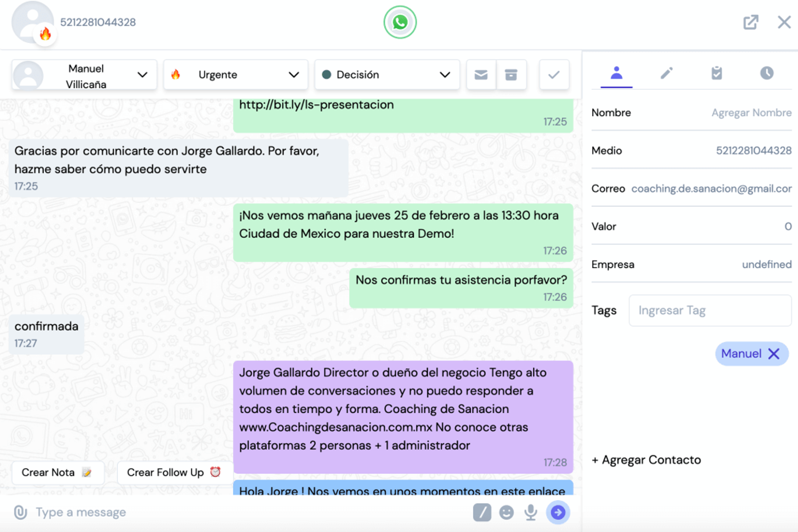Screen dimensions: 798x532
Task: Switch to the pencil edit tab
Action: click(x=666, y=73)
